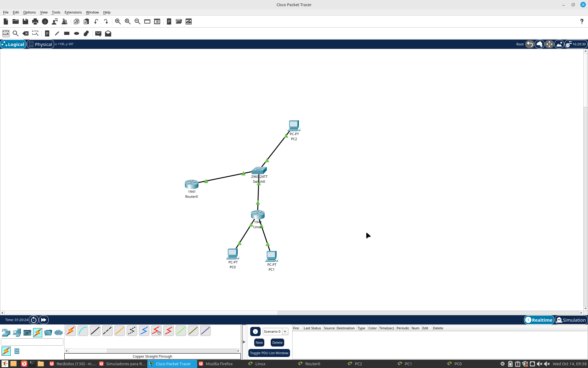Choose the dashed Copper Cross-Over cable
The height and width of the screenshot is (368, 588).
coord(107,331)
